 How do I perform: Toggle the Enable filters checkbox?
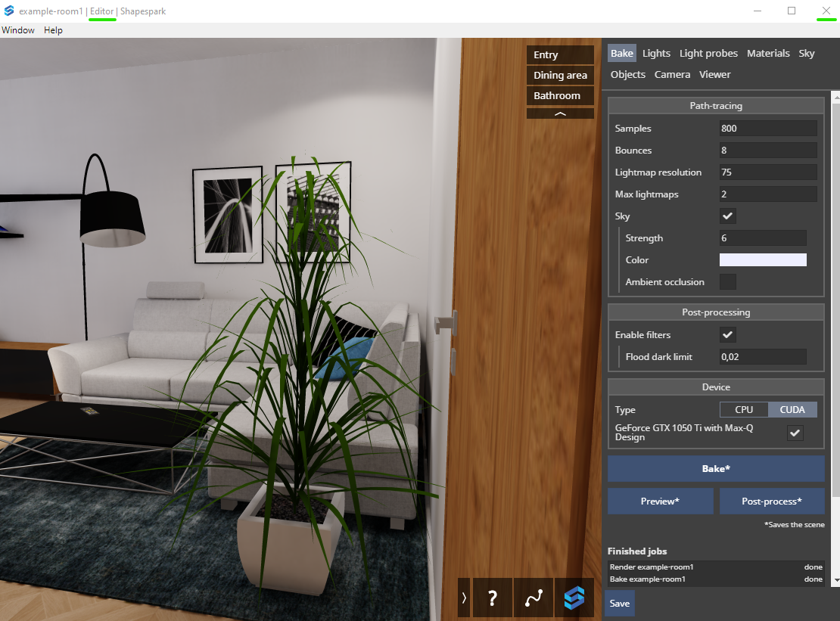pyautogui.click(x=727, y=334)
